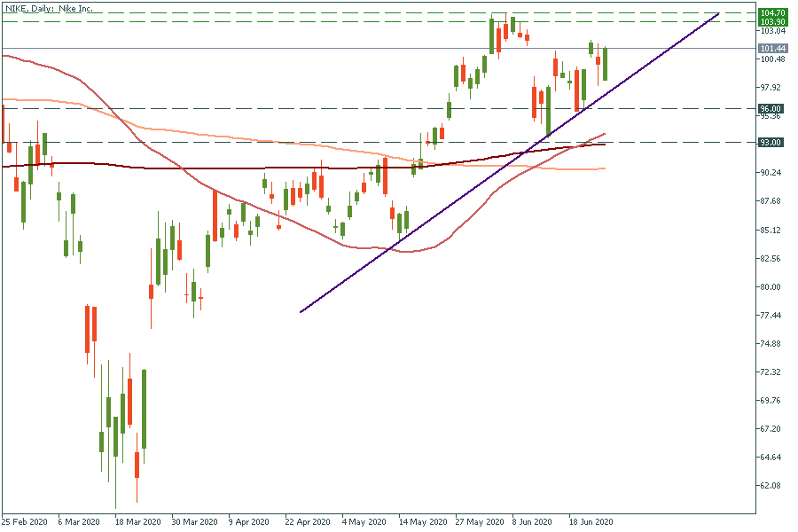Select the 96.00 support level tag
The height and width of the screenshot is (532, 798).
point(770,108)
